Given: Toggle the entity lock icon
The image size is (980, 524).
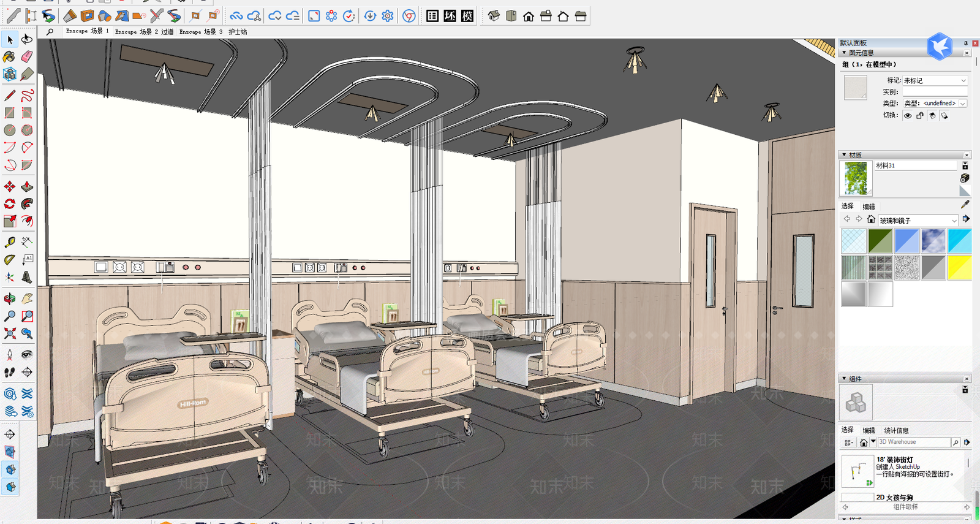Looking at the screenshot, I should tap(920, 115).
